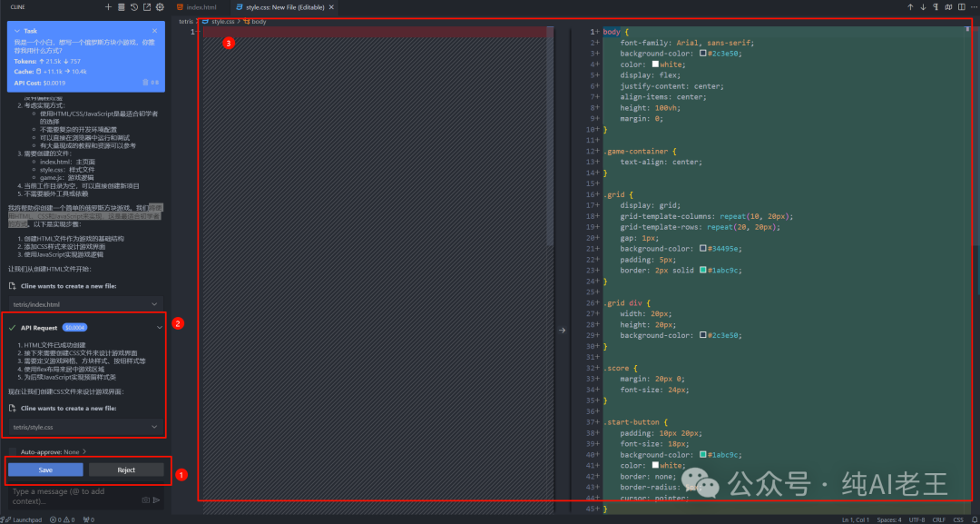This screenshot has height=524, width=980.
Task: Open Cline task history icon
Action: [134, 6]
